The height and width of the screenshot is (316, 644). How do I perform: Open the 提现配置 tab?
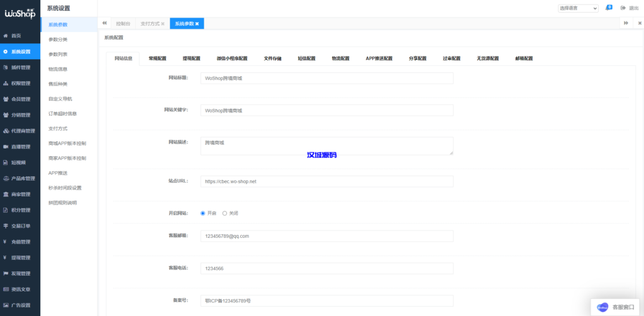tap(191, 59)
